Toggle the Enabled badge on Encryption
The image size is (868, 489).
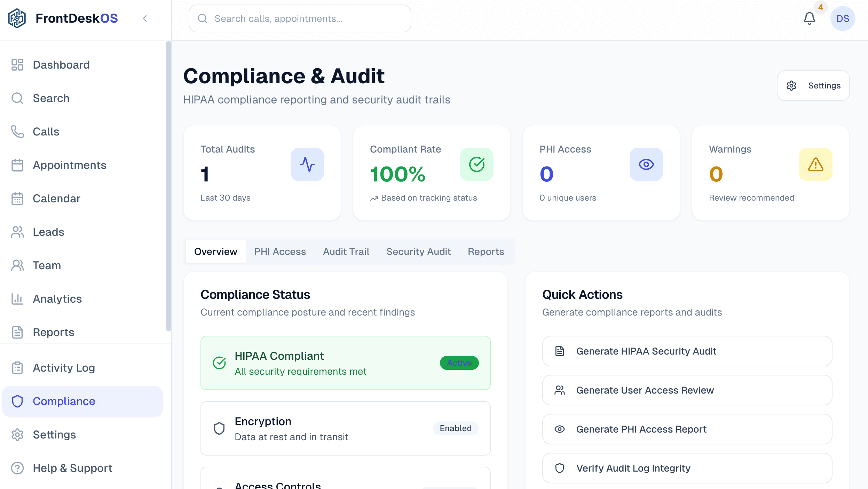pyautogui.click(x=455, y=428)
